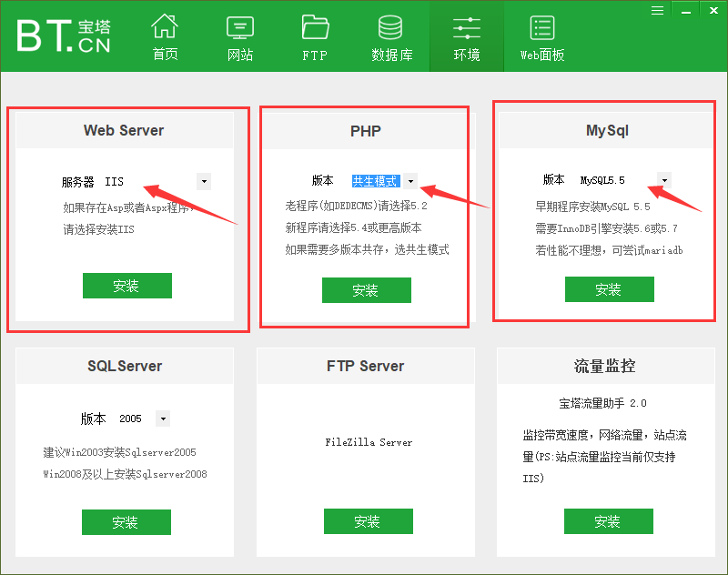728x575 pixels.
Task: Install MySql with its 安装 button
Action: tap(609, 289)
